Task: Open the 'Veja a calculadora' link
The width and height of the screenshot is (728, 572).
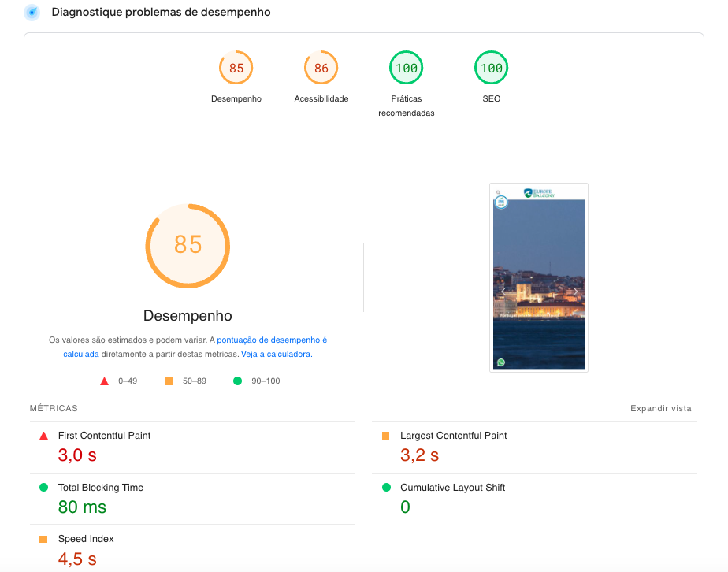Action: (276, 355)
